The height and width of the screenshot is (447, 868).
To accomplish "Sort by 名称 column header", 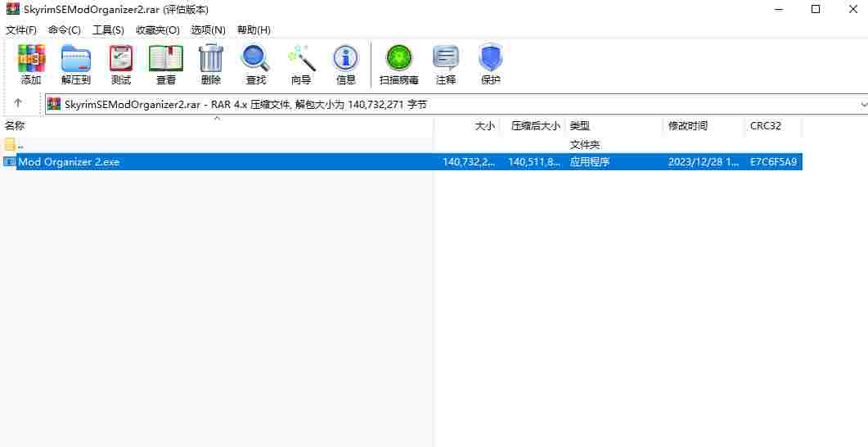I will tap(15, 126).
